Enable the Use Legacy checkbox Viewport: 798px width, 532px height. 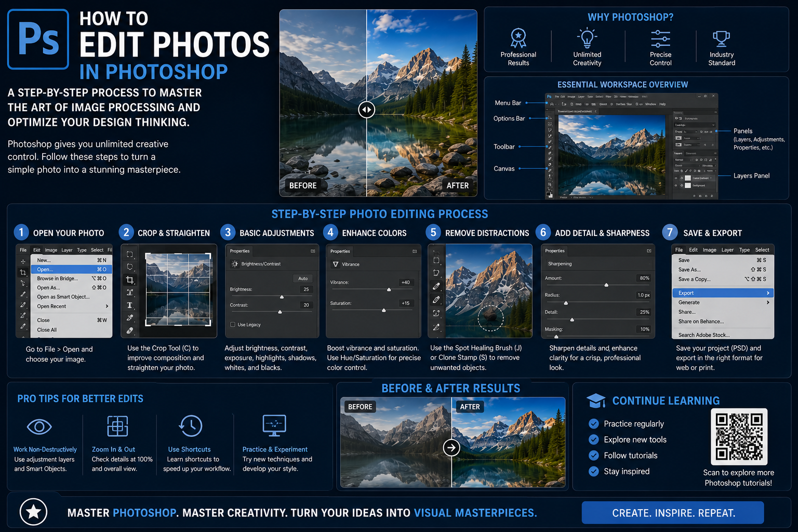233,325
